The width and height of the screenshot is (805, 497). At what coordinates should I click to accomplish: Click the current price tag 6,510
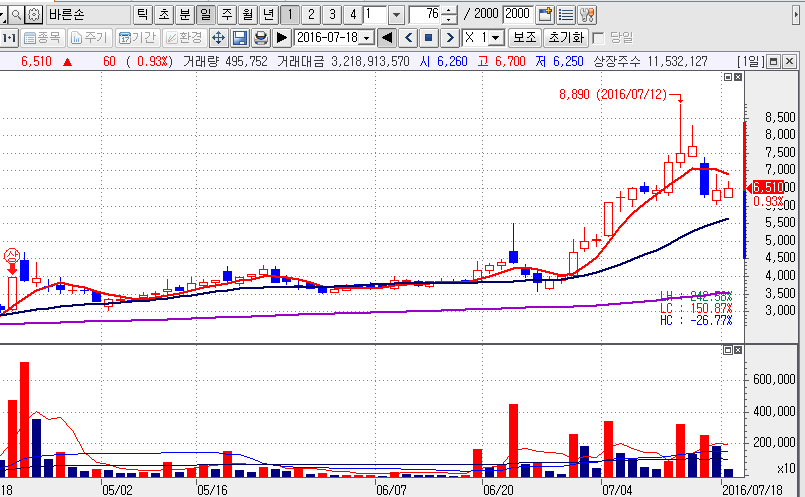(x=768, y=187)
